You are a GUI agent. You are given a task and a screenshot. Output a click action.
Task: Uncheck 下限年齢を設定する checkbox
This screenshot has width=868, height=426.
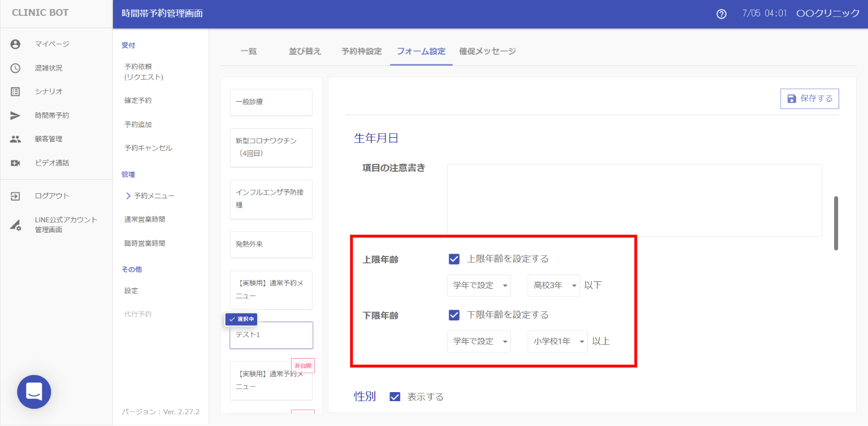(454, 315)
